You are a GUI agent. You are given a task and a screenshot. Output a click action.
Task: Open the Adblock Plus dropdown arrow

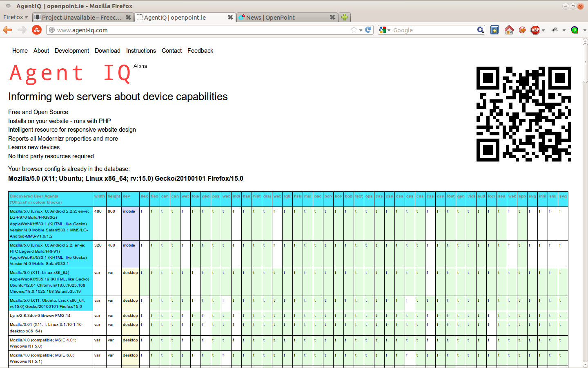click(543, 30)
